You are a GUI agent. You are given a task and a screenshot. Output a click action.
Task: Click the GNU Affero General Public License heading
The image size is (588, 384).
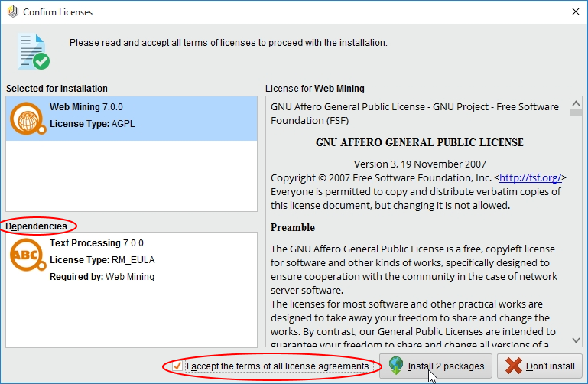[x=419, y=142]
